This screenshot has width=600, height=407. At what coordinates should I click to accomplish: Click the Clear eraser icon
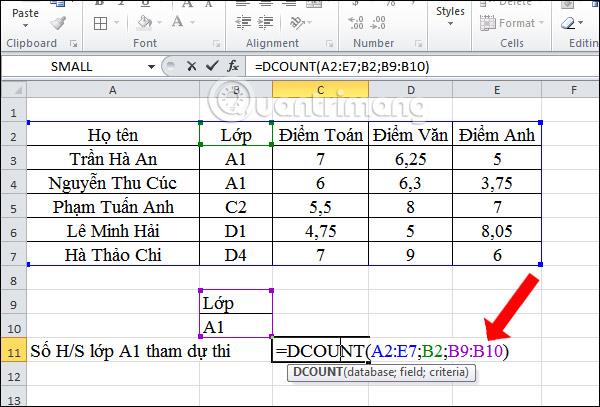click(x=568, y=23)
